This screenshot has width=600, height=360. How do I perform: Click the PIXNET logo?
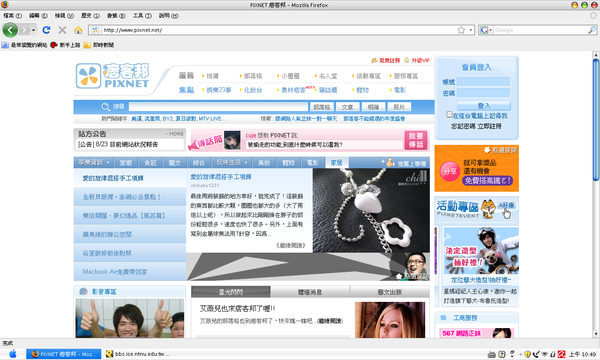pos(112,76)
